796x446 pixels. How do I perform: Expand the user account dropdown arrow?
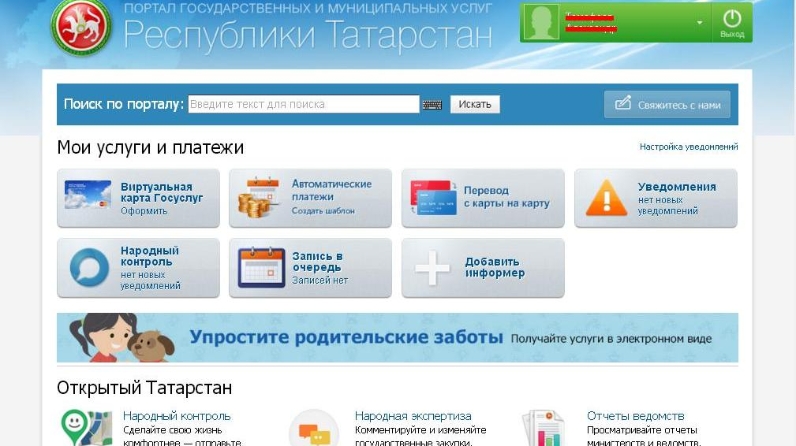700,23
